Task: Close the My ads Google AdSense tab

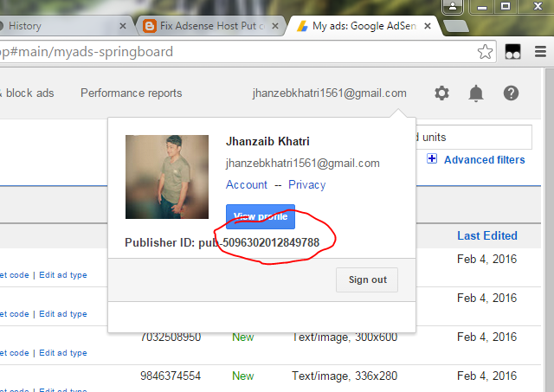Action: (x=428, y=26)
